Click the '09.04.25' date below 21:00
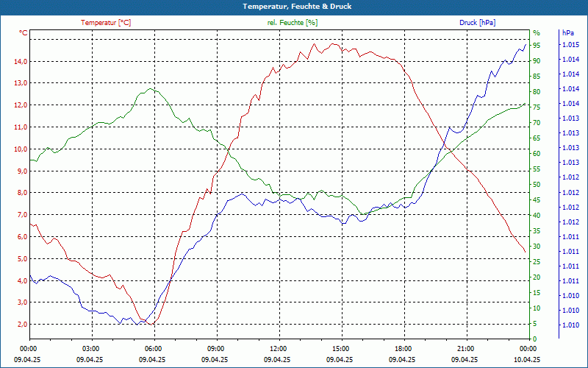The image size is (588, 368). pyautogui.click(x=465, y=359)
